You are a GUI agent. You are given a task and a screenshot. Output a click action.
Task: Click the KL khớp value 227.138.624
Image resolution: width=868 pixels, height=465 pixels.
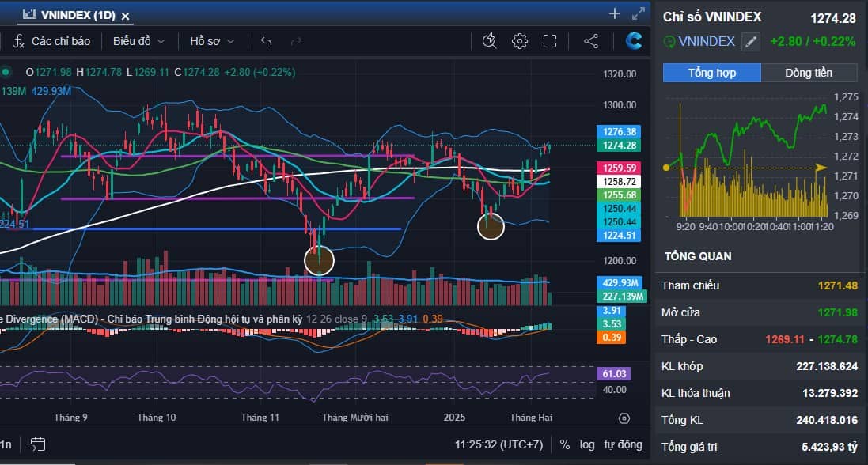pos(827,366)
